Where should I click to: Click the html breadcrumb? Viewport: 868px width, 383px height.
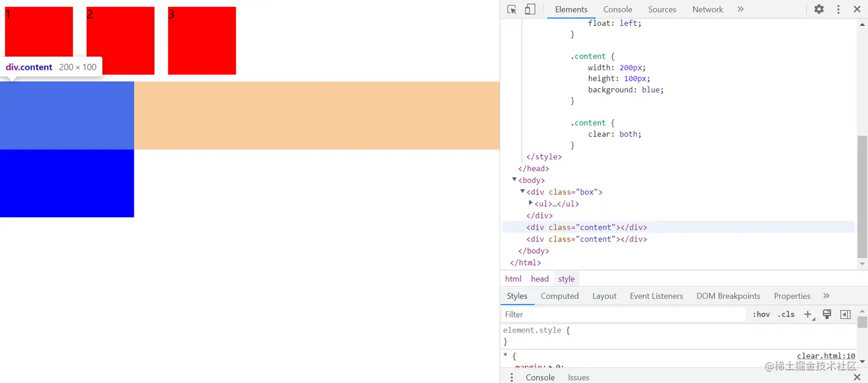click(x=513, y=279)
